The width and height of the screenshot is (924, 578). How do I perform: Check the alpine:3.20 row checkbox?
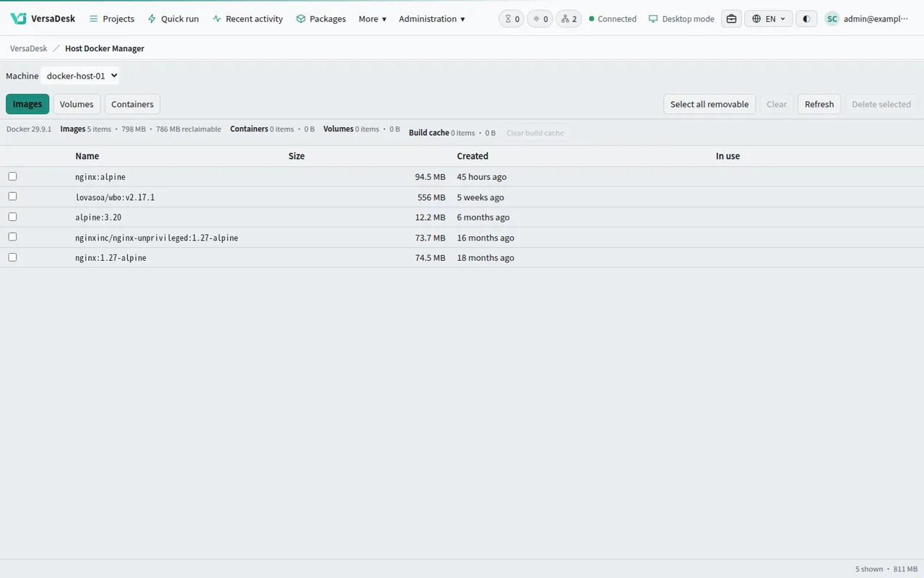click(12, 217)
